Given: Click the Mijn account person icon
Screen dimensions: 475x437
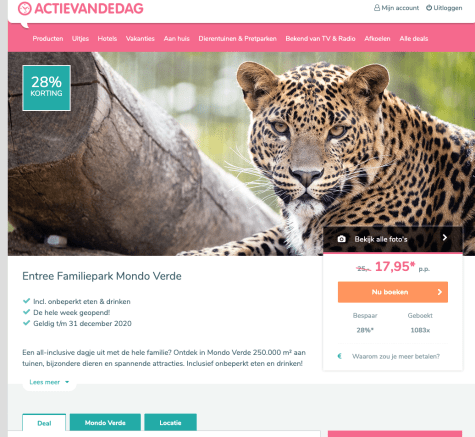Looking at the screenshot, I should click(377, 8).
